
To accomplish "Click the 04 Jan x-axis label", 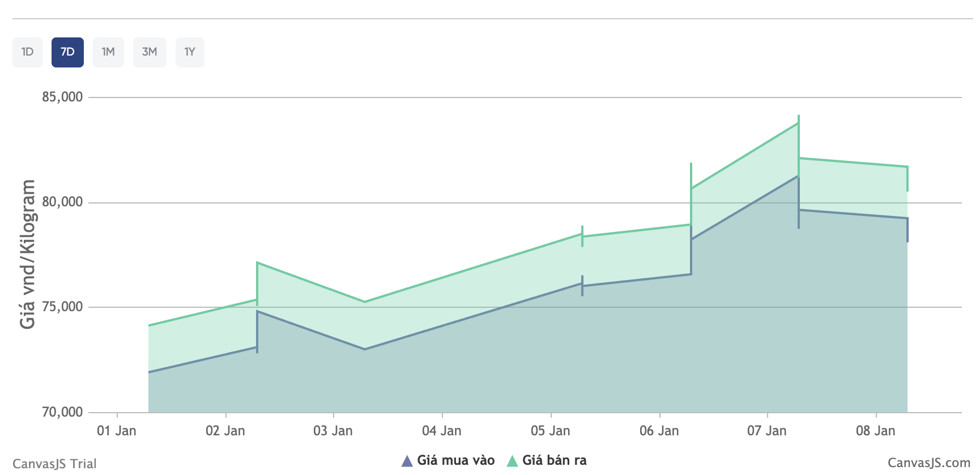I will point(442,431).
